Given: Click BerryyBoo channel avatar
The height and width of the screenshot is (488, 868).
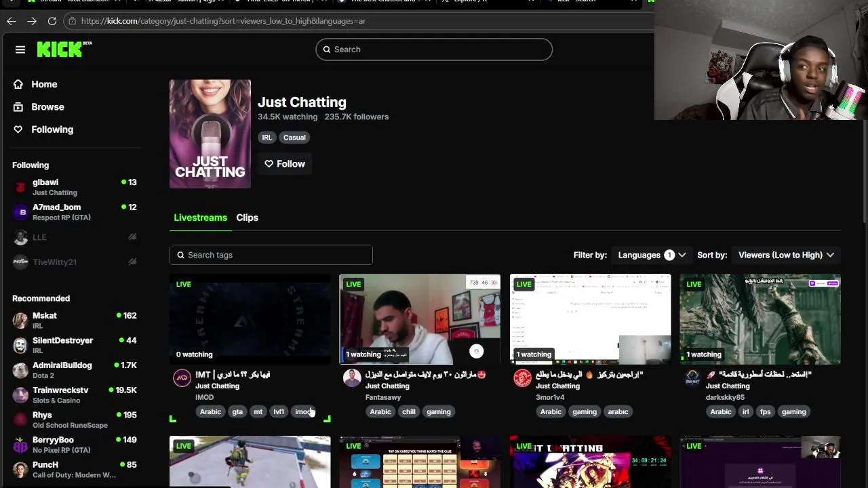Looking at the screenshot, I should [x=20, y=445].
